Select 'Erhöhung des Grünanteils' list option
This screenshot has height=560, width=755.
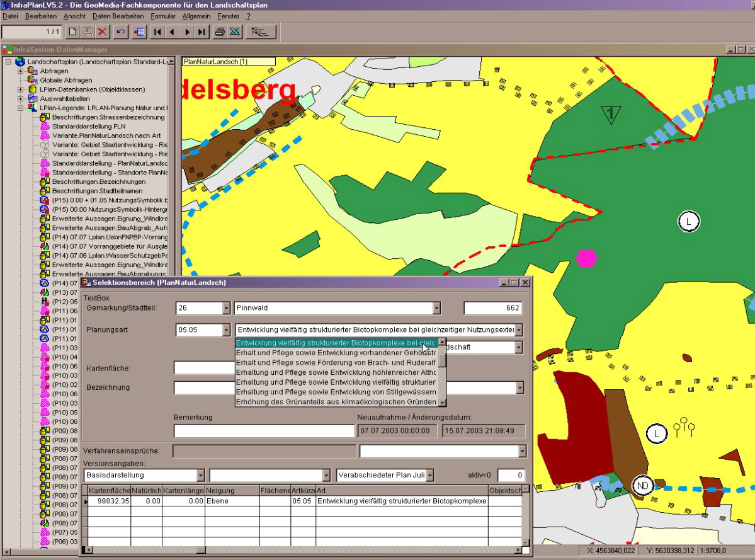336,401
